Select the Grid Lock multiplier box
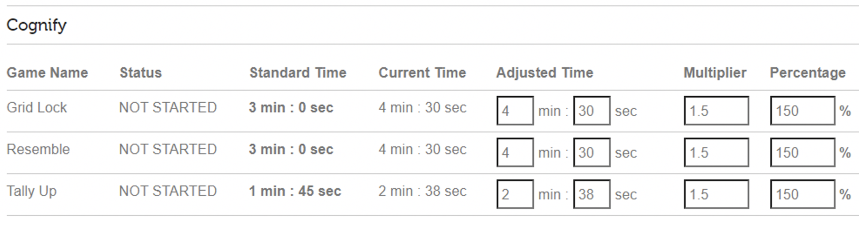 [x=717, y=111]
